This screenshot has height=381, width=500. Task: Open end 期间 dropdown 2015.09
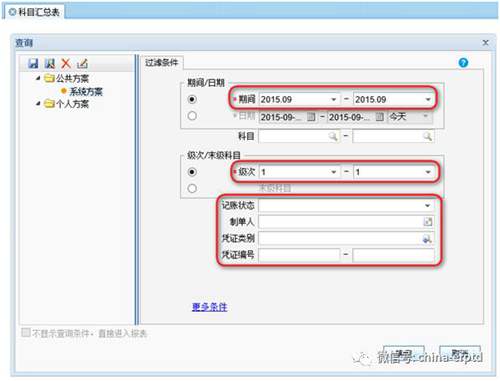[x=428, y=99]
